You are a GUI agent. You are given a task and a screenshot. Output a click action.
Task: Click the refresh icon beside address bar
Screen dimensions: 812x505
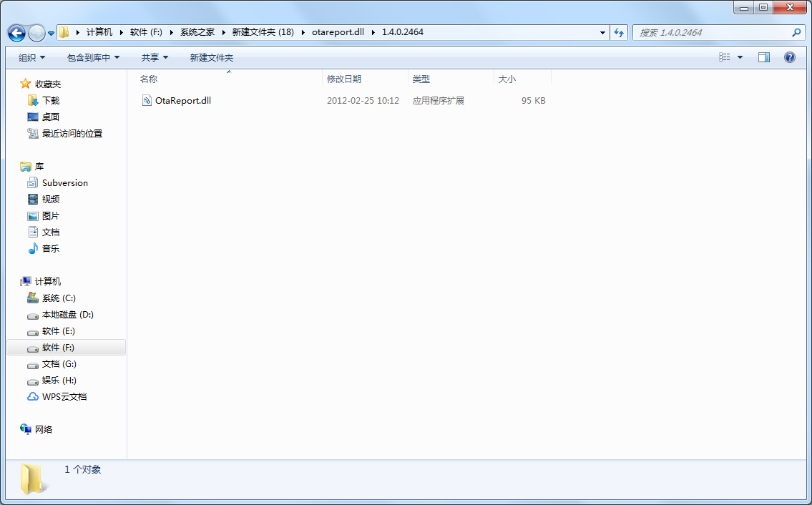620,33
